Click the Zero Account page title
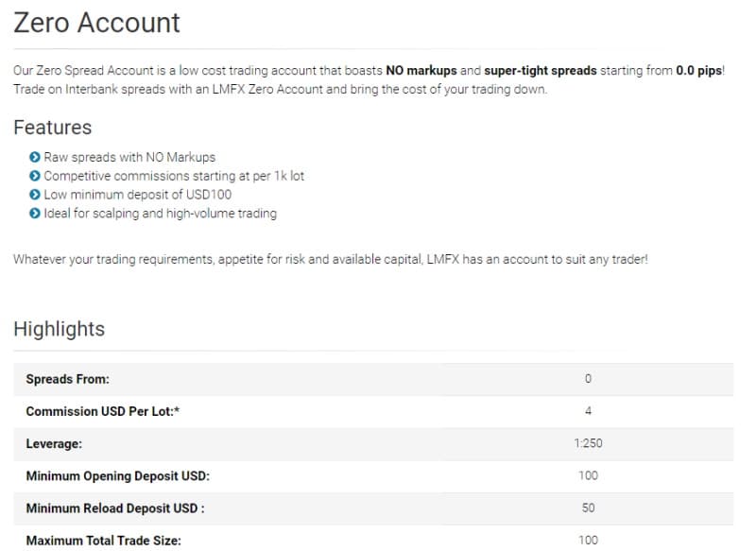 pyautogui.click(x=96, y=23)
